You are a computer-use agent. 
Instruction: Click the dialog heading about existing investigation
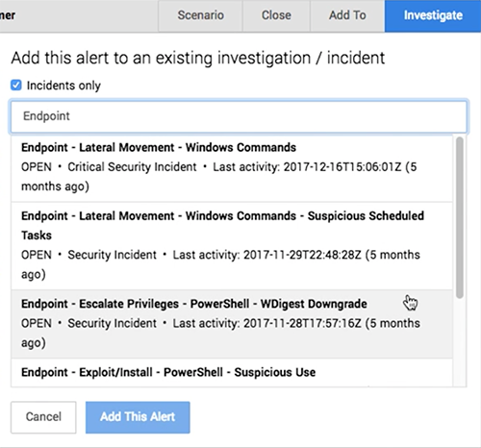click(198, 59)
